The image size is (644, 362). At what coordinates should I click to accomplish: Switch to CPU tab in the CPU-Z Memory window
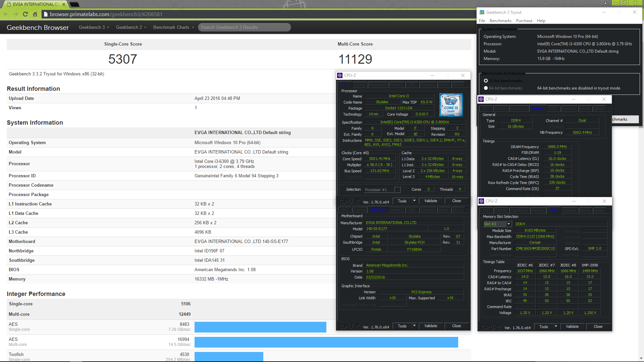pos(486,109)
